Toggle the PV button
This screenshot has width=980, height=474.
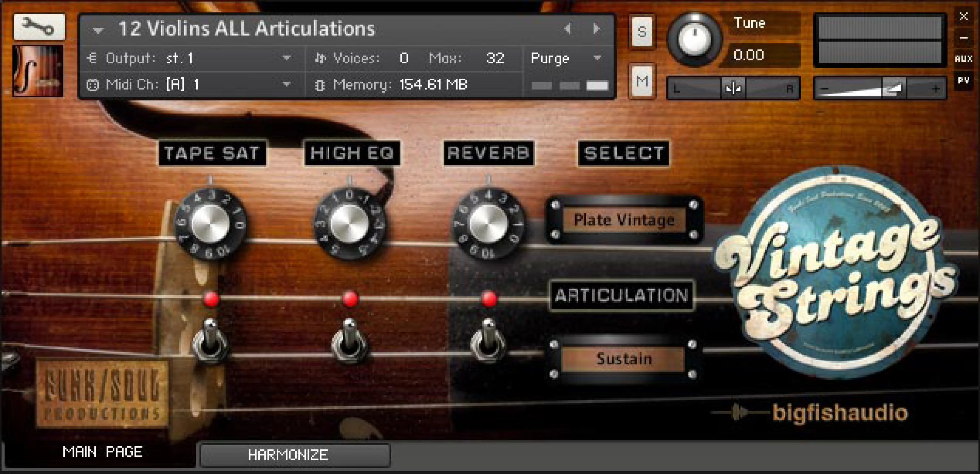click(963, 80)
